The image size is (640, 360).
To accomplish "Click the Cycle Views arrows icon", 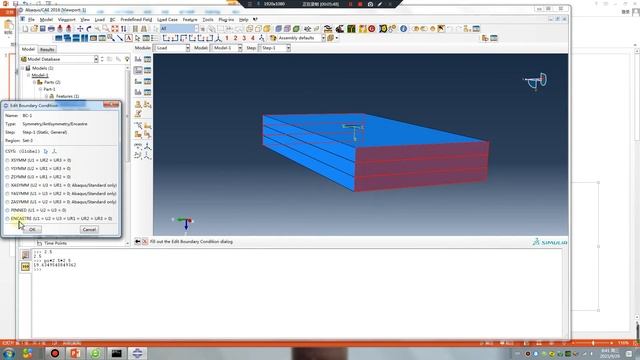I will (x=123, y=29).
